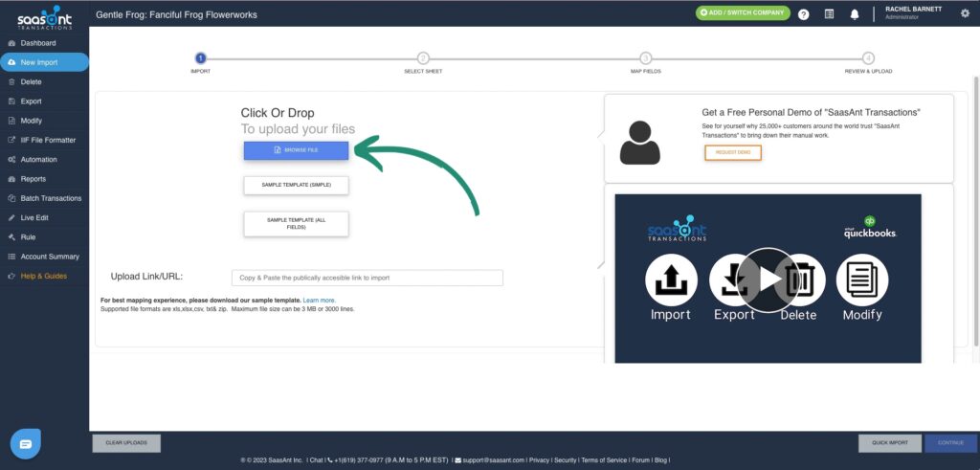Click the spreadsheet icon in top bar

click(829, 14)
